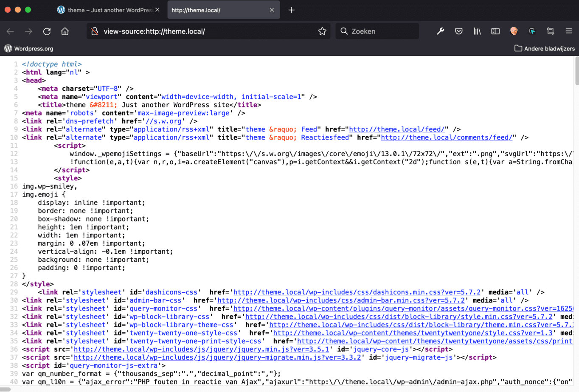Open the developer tools wrench icon

pos(440,31)
